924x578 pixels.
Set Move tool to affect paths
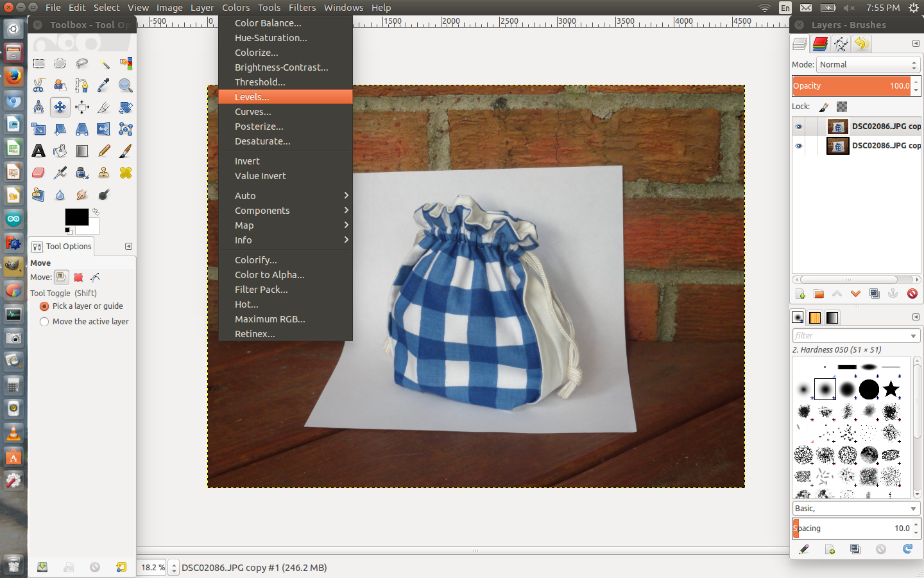pyautogui.click(x=96, y=277)
